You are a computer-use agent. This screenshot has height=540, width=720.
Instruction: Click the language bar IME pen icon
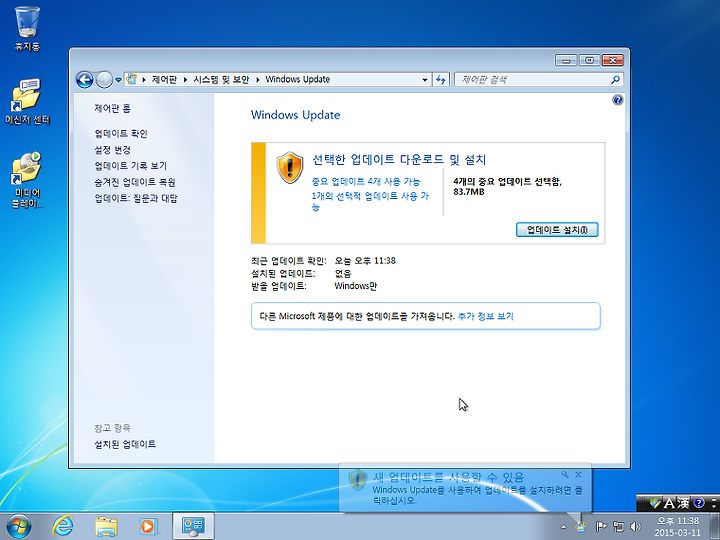[655, 503]
